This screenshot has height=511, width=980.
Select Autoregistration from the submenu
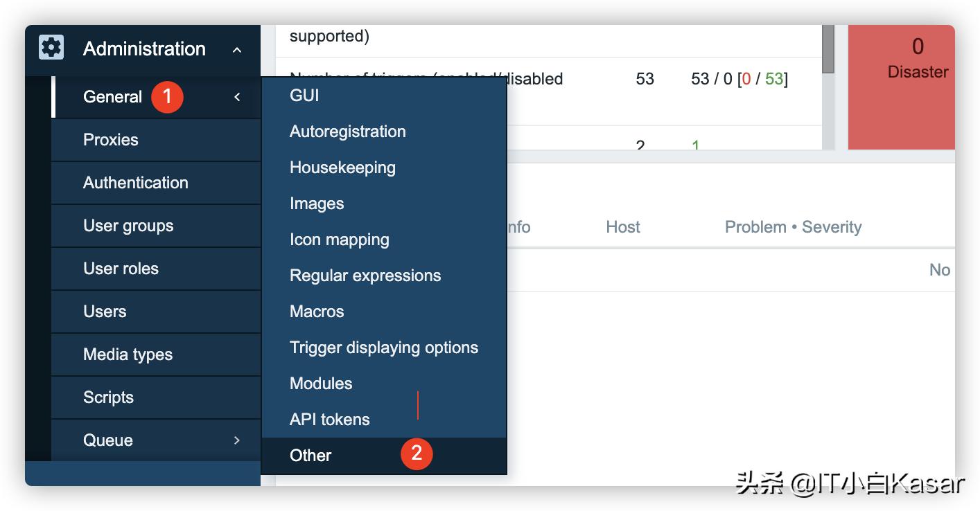pyautogui.click(x=347, y=131)
